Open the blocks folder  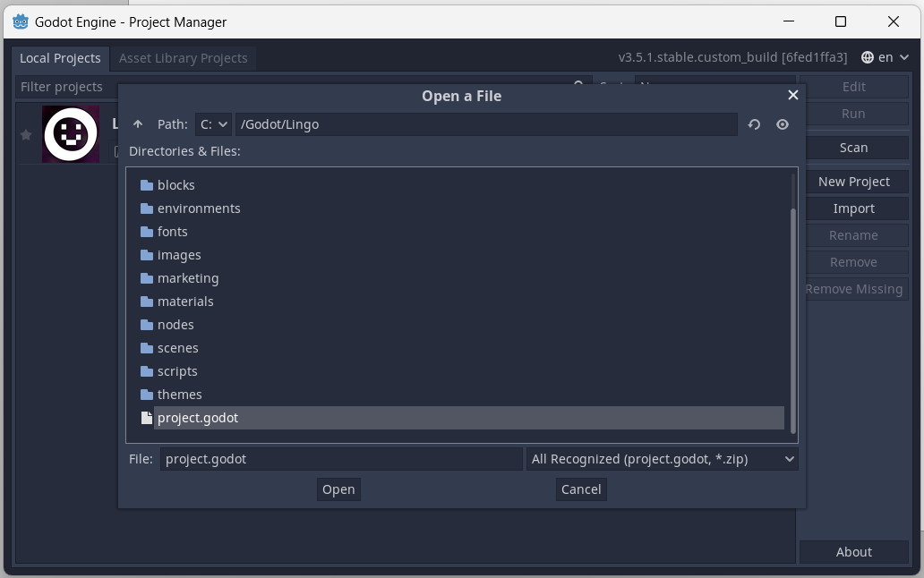pyautogui.click(x=175, y=185)
